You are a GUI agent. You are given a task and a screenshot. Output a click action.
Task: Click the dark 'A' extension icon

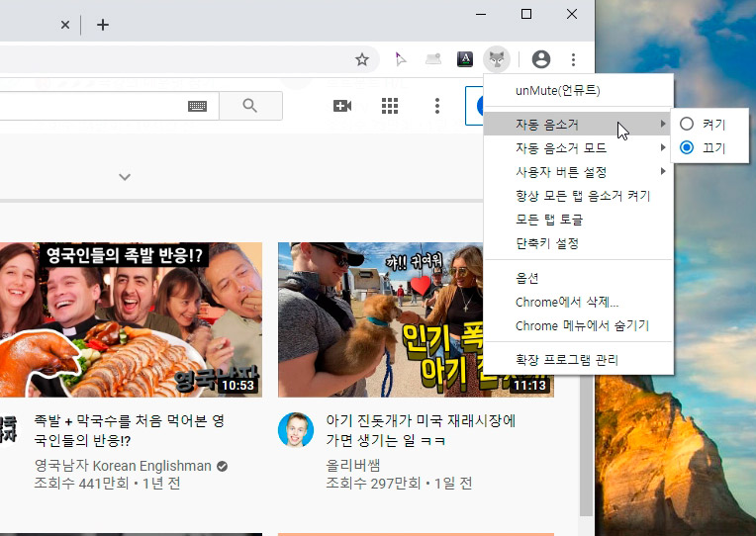click(465, 59)
